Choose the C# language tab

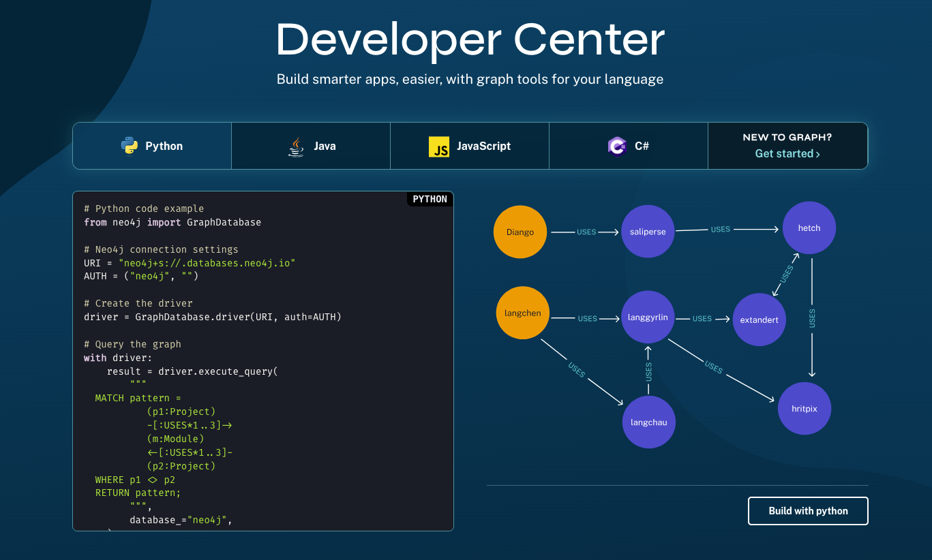click(x=629, y=146)
